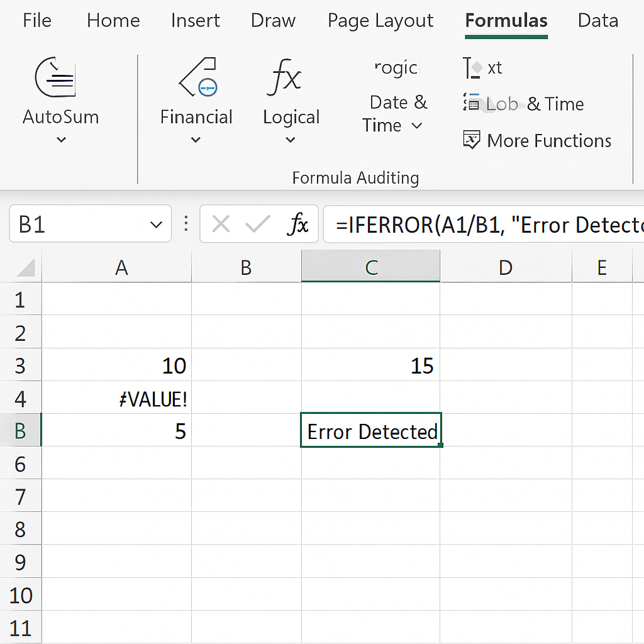
Task: Open the Name Box dropdown arrow
Action: coord(155,225)
